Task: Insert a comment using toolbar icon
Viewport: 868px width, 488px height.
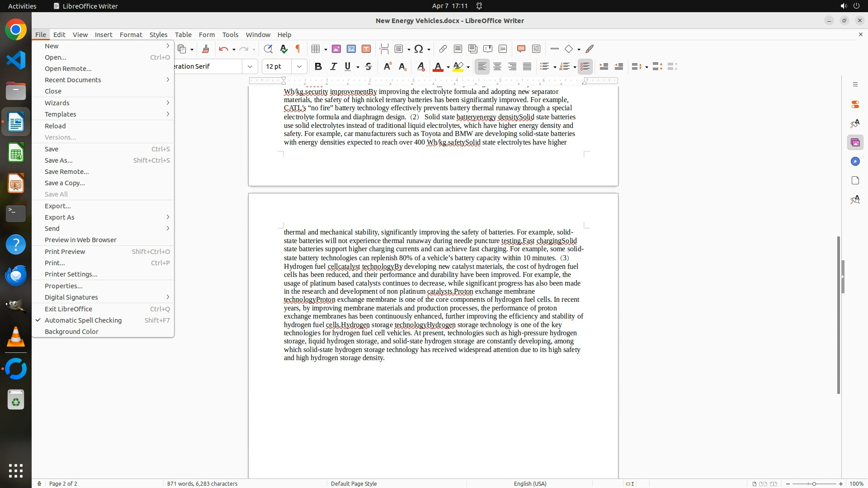Action: (x=521, y=49)
